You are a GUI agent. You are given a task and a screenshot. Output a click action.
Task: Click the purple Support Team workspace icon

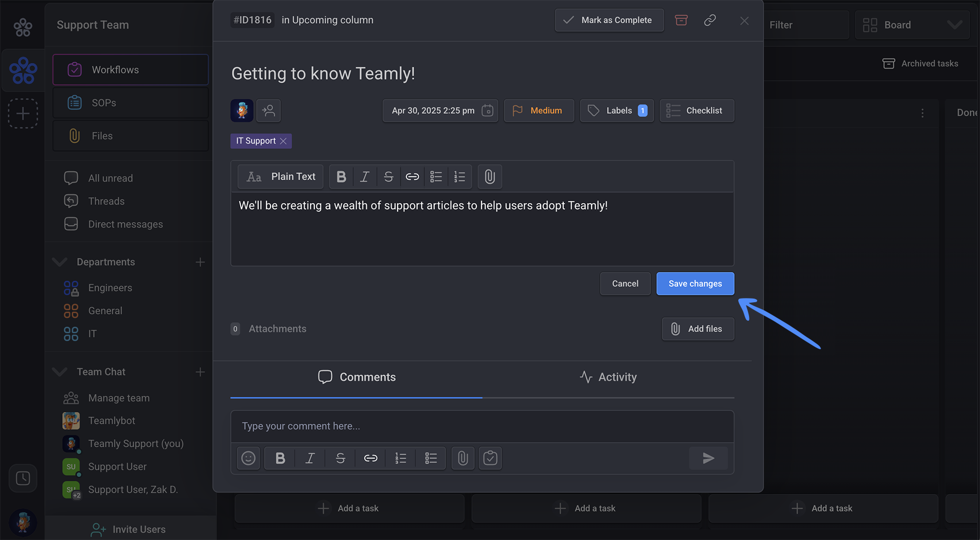(23, 71)
